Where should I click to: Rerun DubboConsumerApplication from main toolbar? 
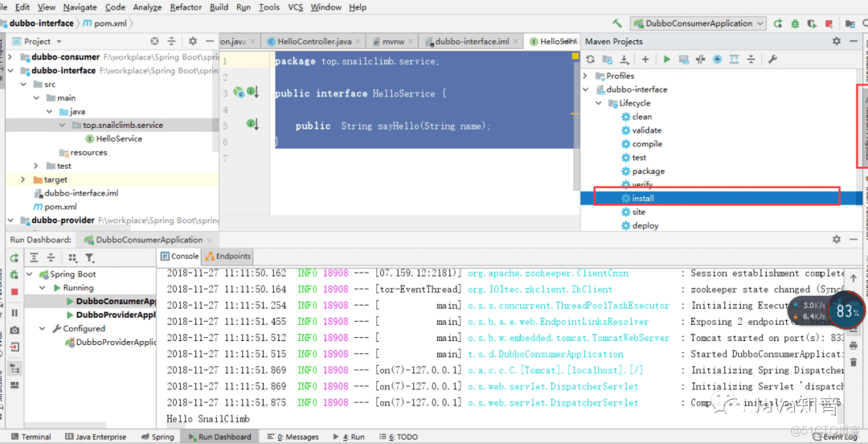(x=778, y=23)
